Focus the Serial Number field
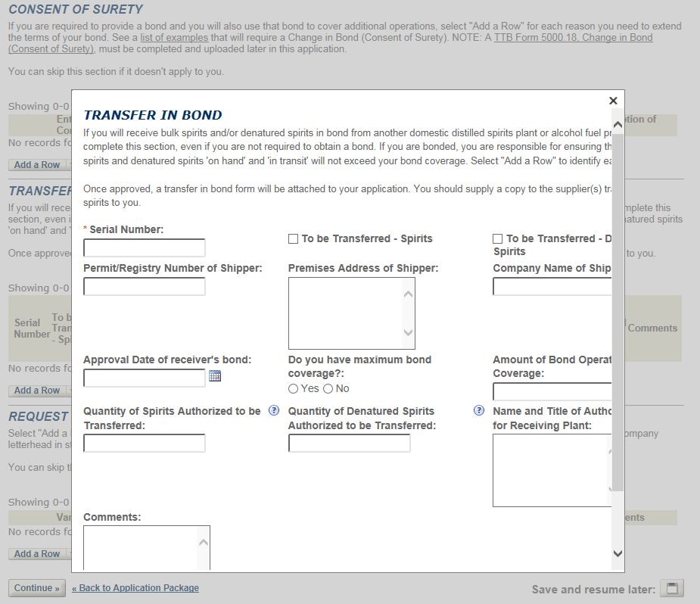The width and height of the screenshot is (700, 604). pos(145,248)
